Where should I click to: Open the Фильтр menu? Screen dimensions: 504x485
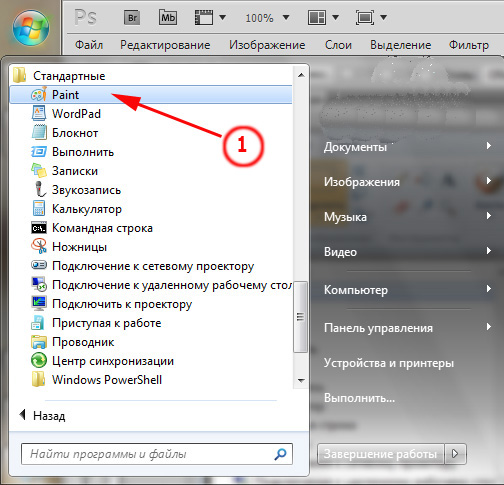click(469, 45)
